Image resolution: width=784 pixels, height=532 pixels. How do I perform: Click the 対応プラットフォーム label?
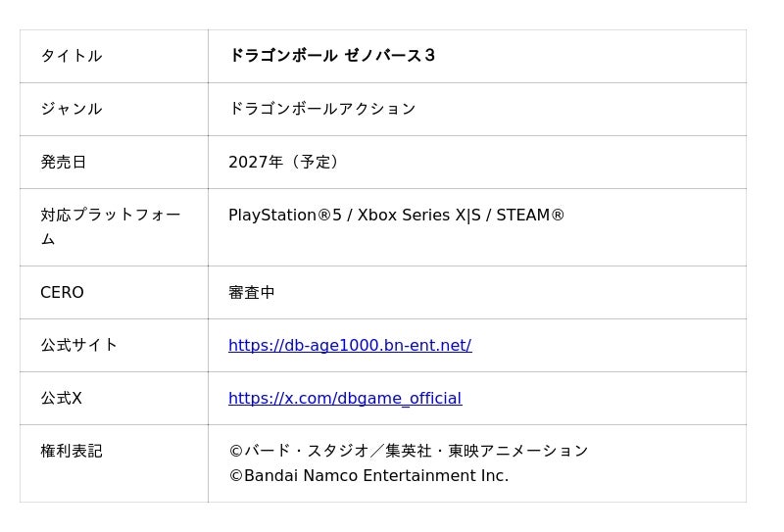click(x=111, y=227)
